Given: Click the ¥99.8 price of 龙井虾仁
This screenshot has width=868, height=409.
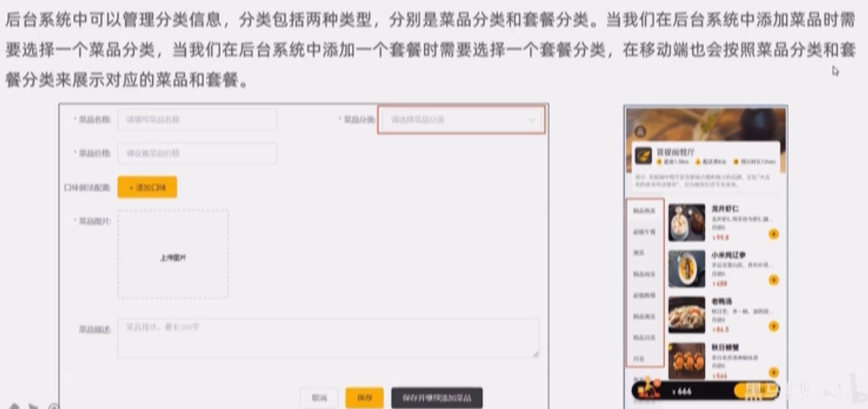Looking at the screenshot, I should [721, 237].
